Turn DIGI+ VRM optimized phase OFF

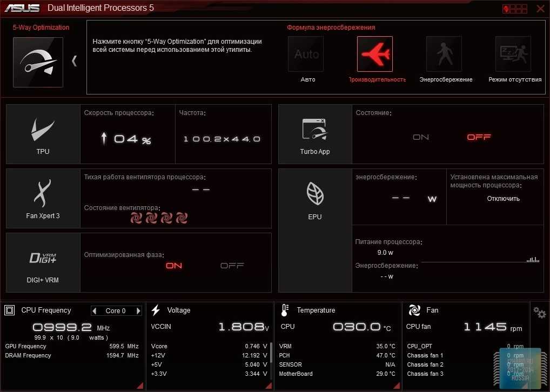pos(232,266)
